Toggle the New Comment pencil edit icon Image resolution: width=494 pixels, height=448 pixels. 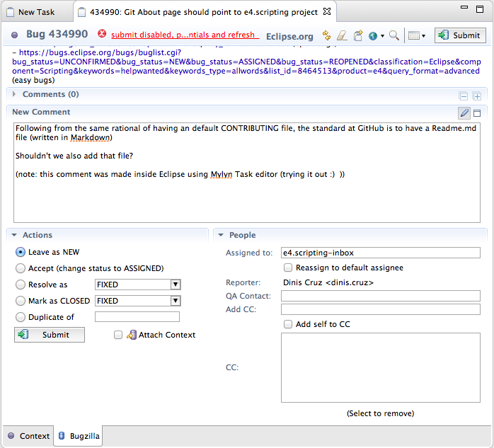point(464,113)
